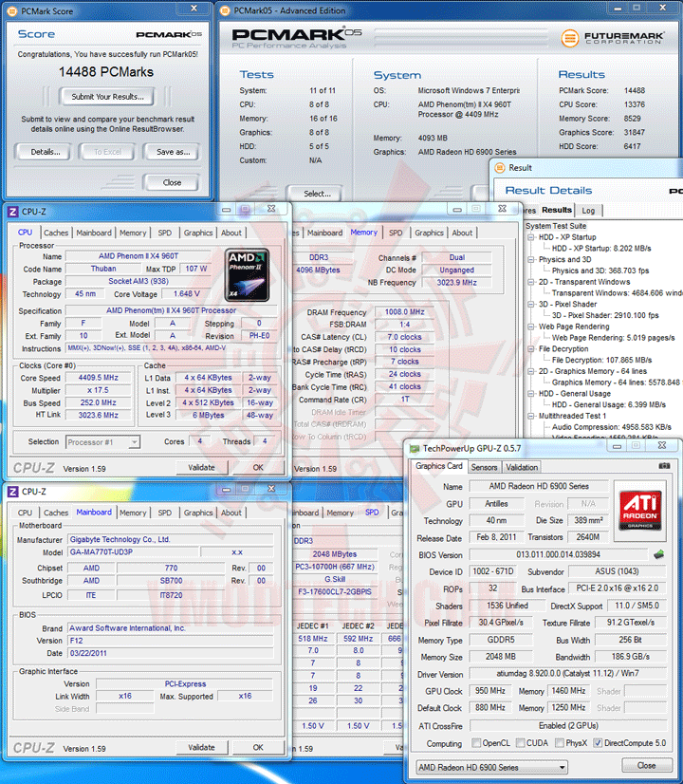Toggle the OpenCL checkbox in GPU-Z
Image resolution: width=683 pixels, height=784 pixels.
pos(476,742)
